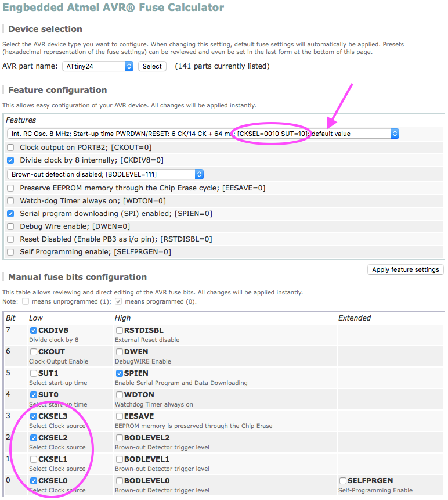448x500 pixels.
Task: Check the BODLEVEL2 fuse bit
Action: coord(120,437)
